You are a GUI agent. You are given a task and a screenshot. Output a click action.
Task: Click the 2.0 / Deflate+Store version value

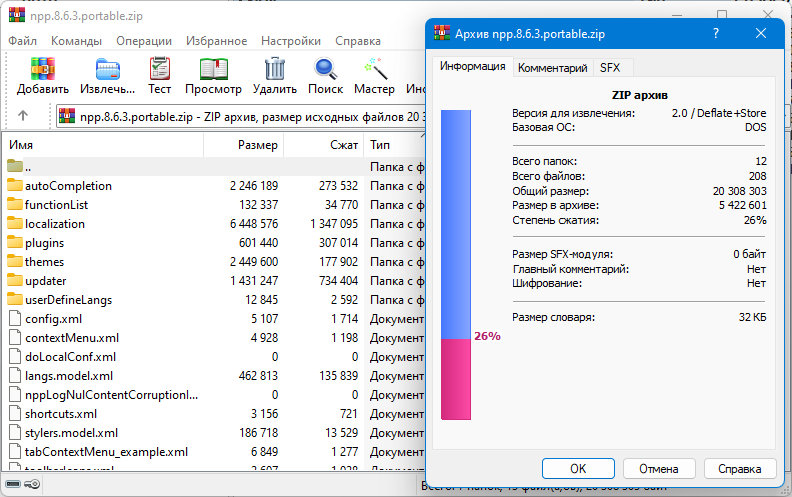(x=719, y=113)
